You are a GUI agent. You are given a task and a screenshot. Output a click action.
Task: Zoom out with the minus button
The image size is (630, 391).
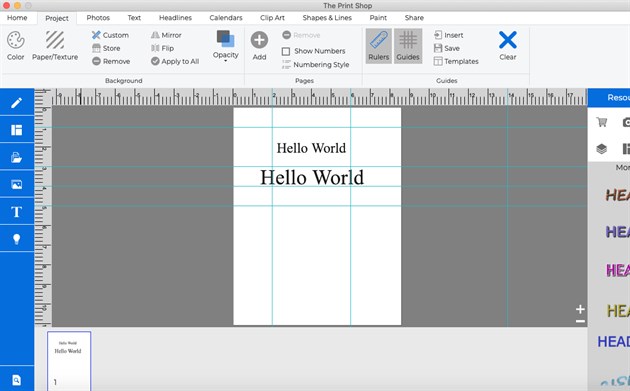click(580, 321)
